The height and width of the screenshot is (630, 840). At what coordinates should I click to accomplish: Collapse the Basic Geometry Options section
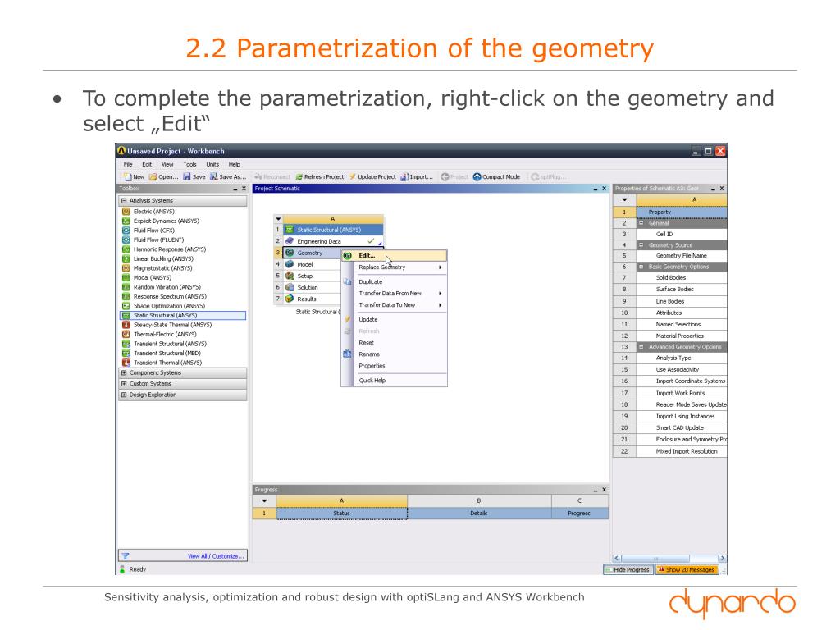tap(641, 267)
